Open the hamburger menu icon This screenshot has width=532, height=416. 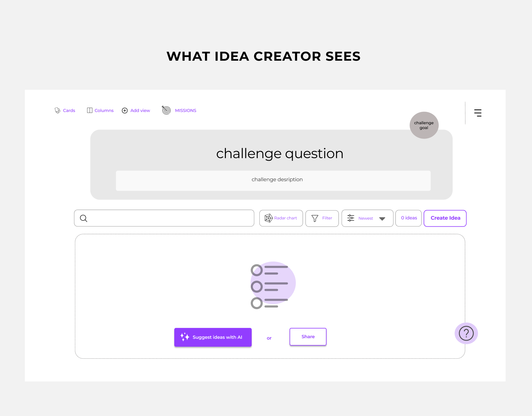[x=478, y=113]
